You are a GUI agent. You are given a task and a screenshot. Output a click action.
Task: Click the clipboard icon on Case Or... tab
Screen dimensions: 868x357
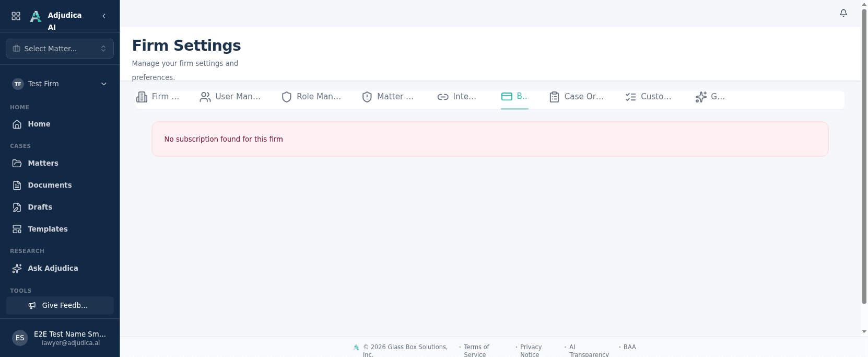[554, 97]
